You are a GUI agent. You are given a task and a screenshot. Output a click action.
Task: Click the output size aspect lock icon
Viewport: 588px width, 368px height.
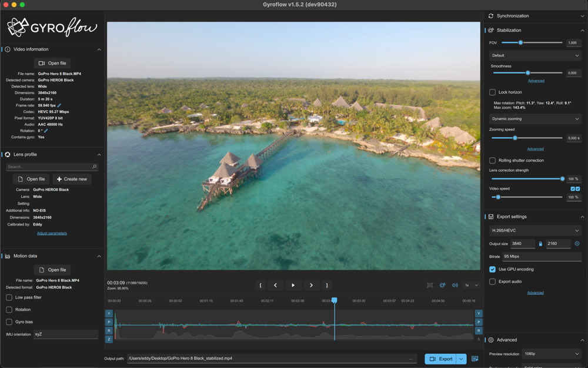pyautogui.click(x=540, y=244)
